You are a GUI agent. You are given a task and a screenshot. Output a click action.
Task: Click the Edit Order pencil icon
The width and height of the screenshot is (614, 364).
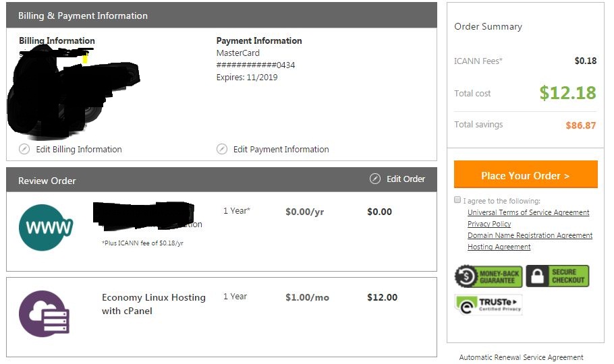375,179
